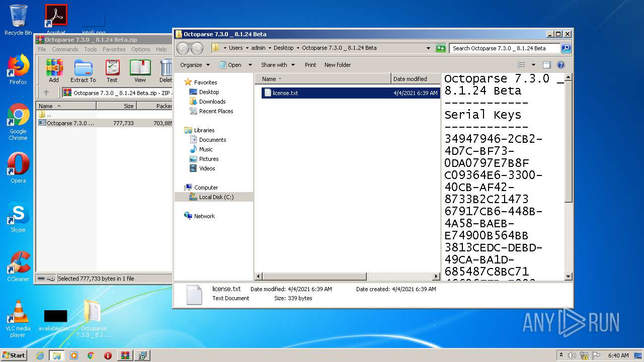Open Explorer Help via blue question icon

(x=561, y=65)
